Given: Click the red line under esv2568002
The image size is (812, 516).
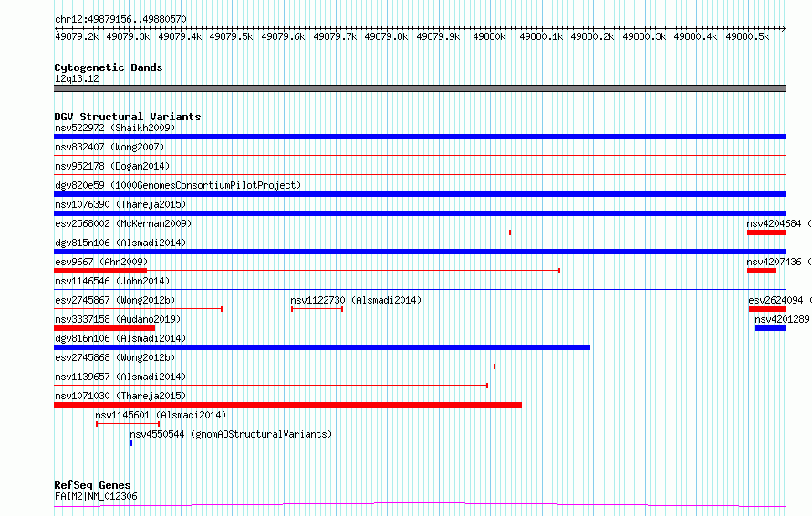Looking at the screenshot, I should (x=282, y=232).
